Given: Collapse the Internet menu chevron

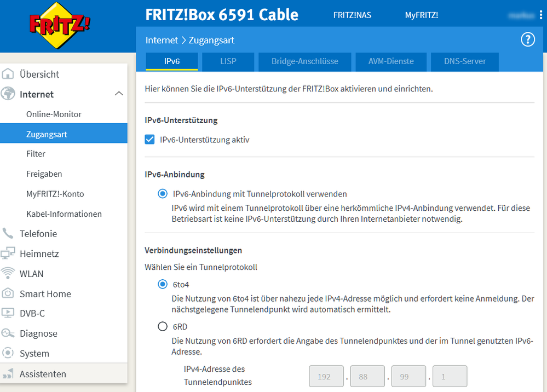Looking at the screenshot, I should [119, 94].
